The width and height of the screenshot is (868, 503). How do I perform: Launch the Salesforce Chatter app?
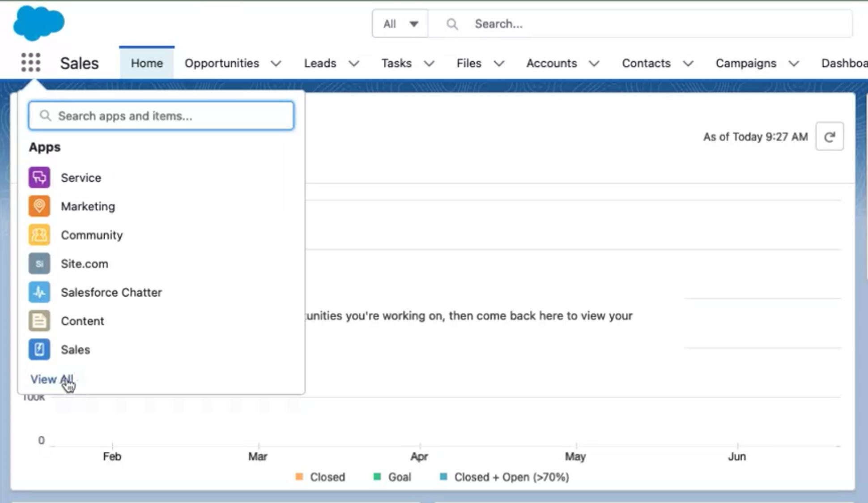[x=111, y=292]
